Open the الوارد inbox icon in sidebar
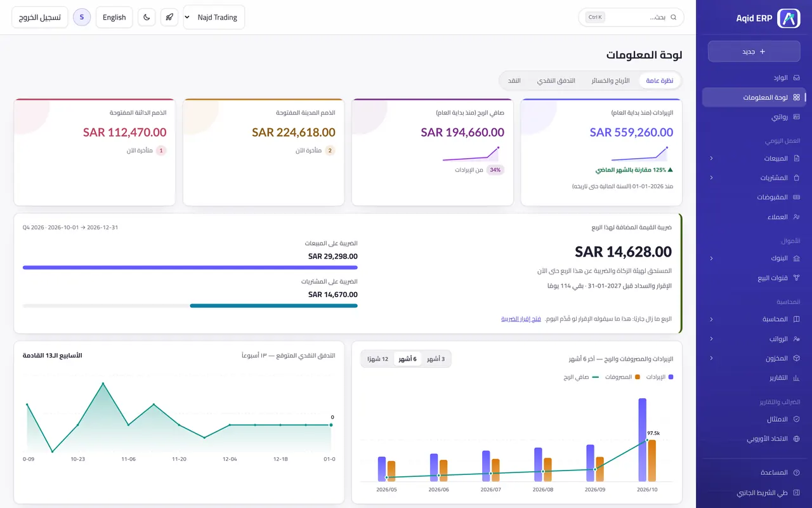This screenshot has height=508, width=812. click(797, 77)
